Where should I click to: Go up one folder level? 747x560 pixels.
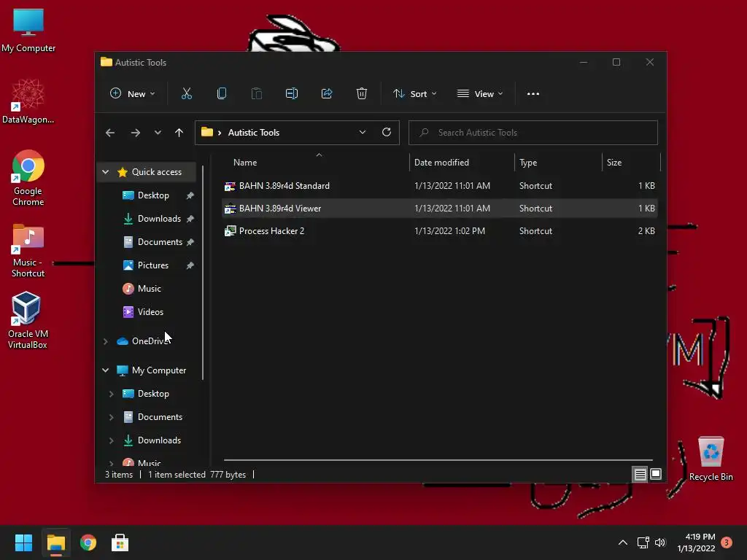click(x=179, y=133)
